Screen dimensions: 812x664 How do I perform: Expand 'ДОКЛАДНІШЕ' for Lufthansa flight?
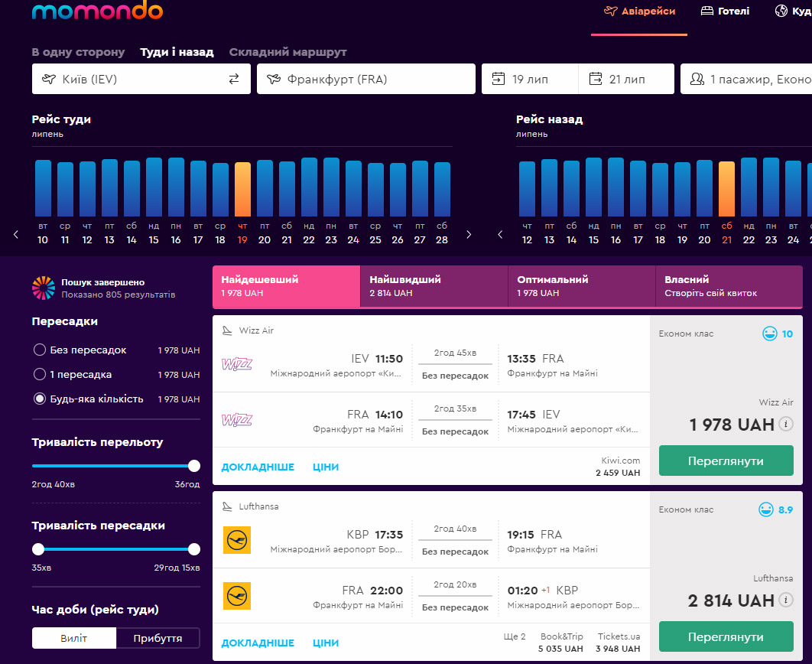[258, 643]
